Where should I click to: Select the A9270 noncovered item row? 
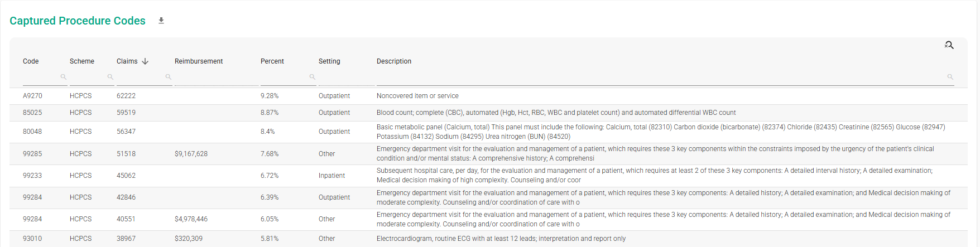click(488, 96)
